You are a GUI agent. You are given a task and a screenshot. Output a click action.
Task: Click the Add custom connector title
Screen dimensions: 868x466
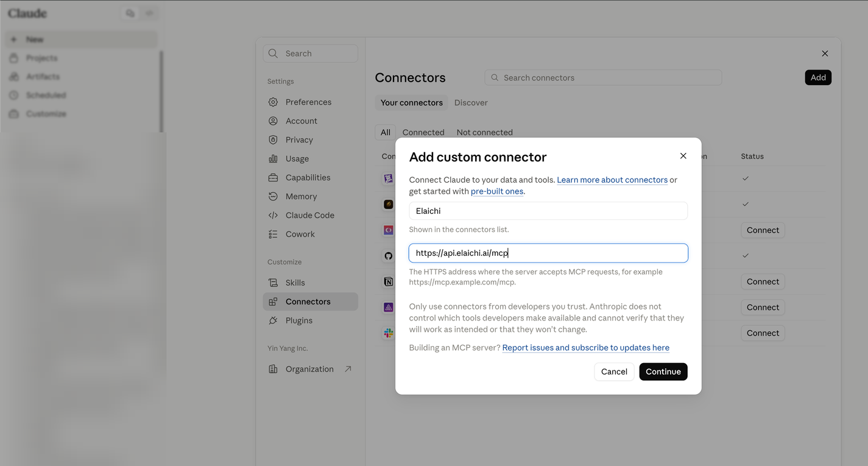[x=478, y=157]
